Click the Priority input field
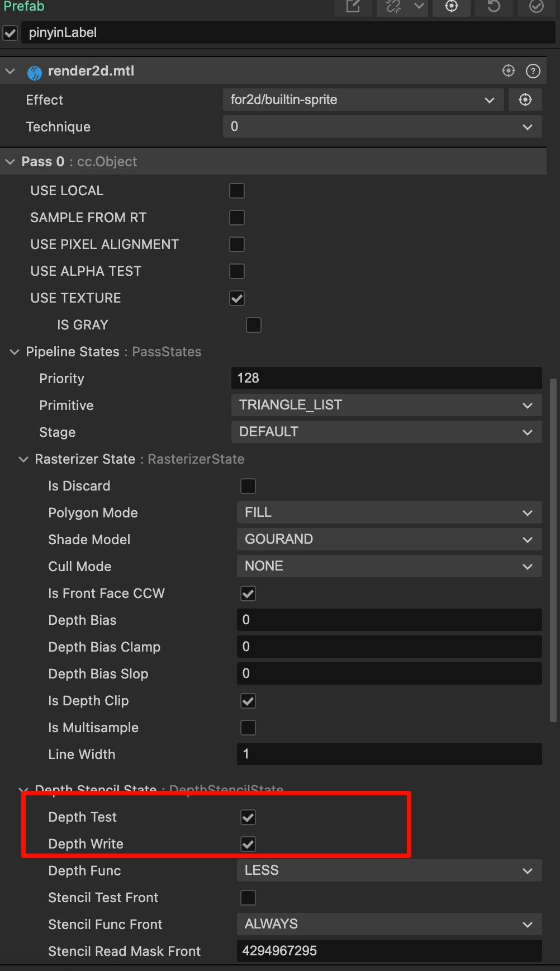Viewport: 560px width, 971px height. point(386,379)
